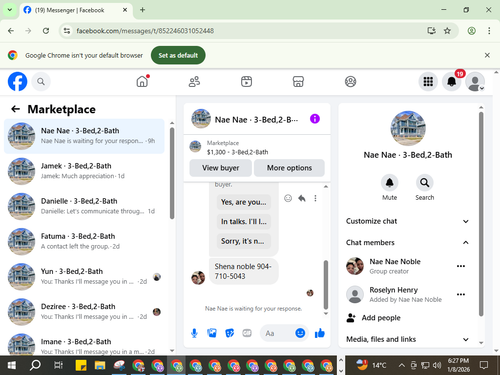This screenshot has height=375, width=500.
Task: Choose a sticker icon
Action: click(x=229, y=333)
